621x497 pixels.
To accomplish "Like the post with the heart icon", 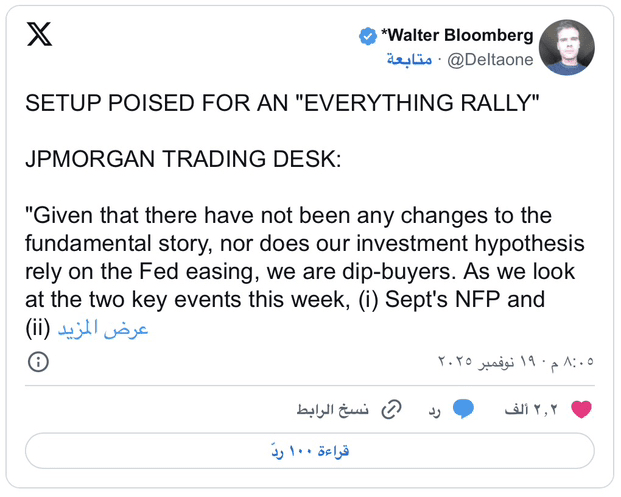I will point(581,409).
